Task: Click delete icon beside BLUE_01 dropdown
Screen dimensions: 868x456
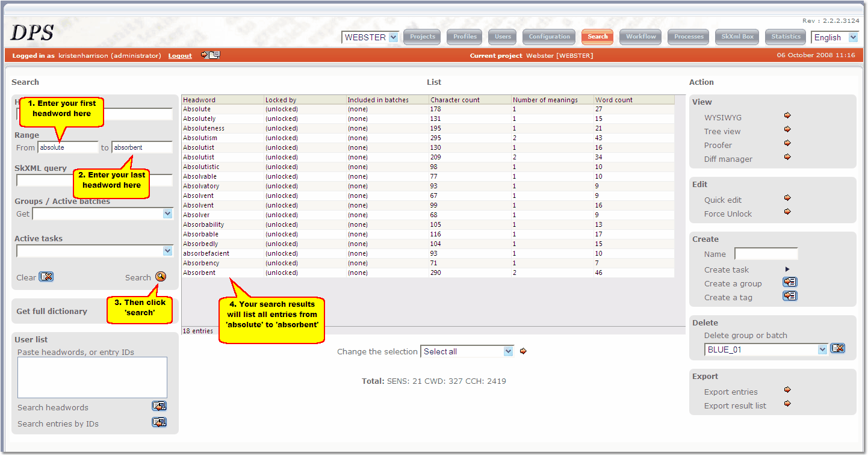Action: click(838, 348)
